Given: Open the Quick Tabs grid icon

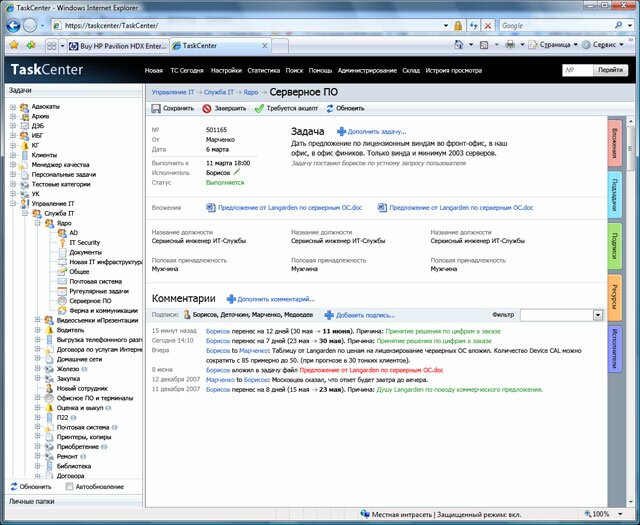Looking at the screenshot, I should click(51, 46).
